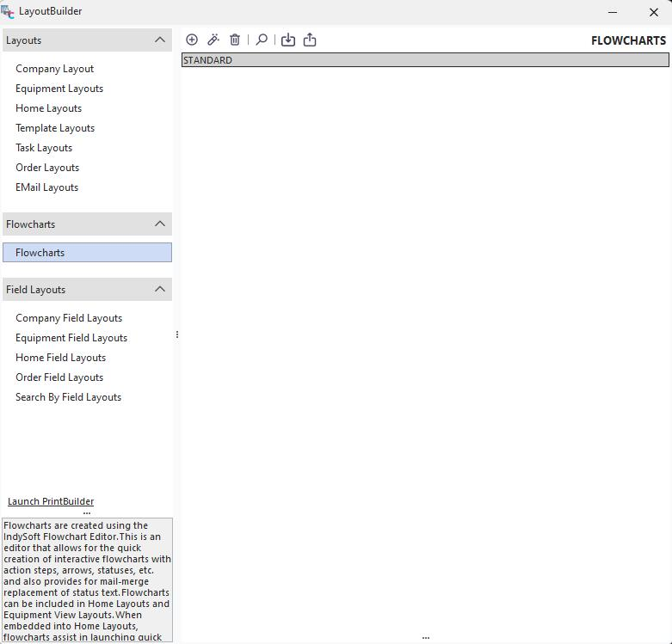This screenshot has height=644, width=672.
Task: Collapse the Field Layouts section
Action: pyautogui.click(x=159, y=289)
